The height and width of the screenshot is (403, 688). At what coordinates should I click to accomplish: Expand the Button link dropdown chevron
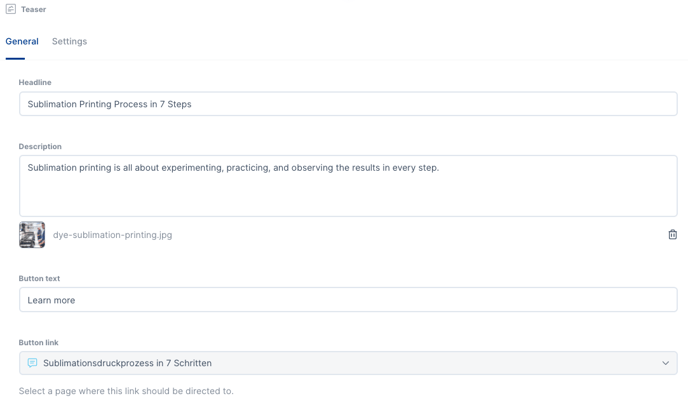665,363
